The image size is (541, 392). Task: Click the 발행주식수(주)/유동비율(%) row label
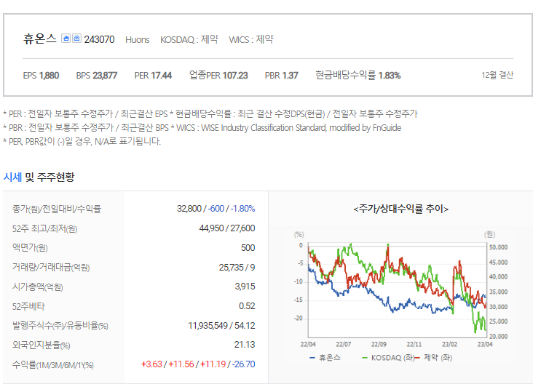click(60, 326)
